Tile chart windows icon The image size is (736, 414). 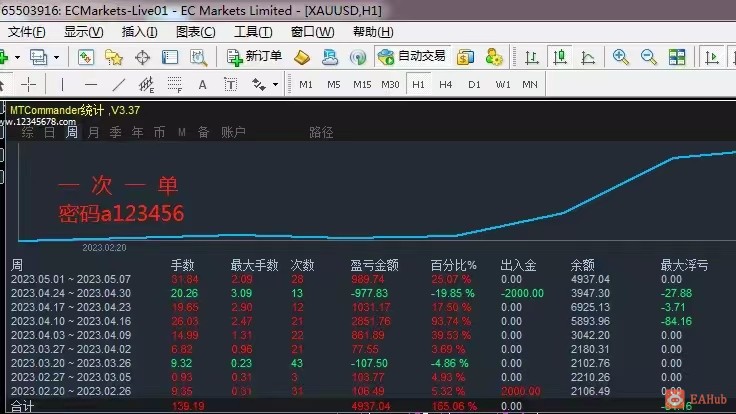pos(677,57)
